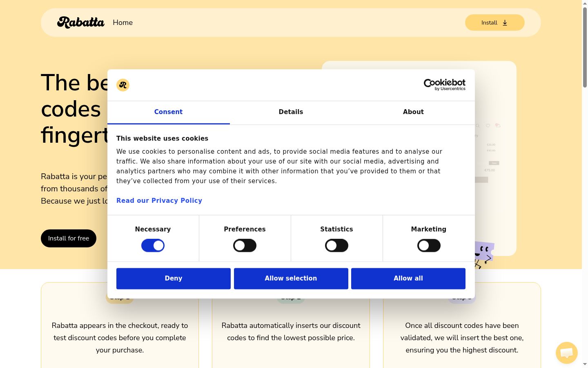588x368 pixels.
Task: Go to the About tab
Action: [413, 112]
